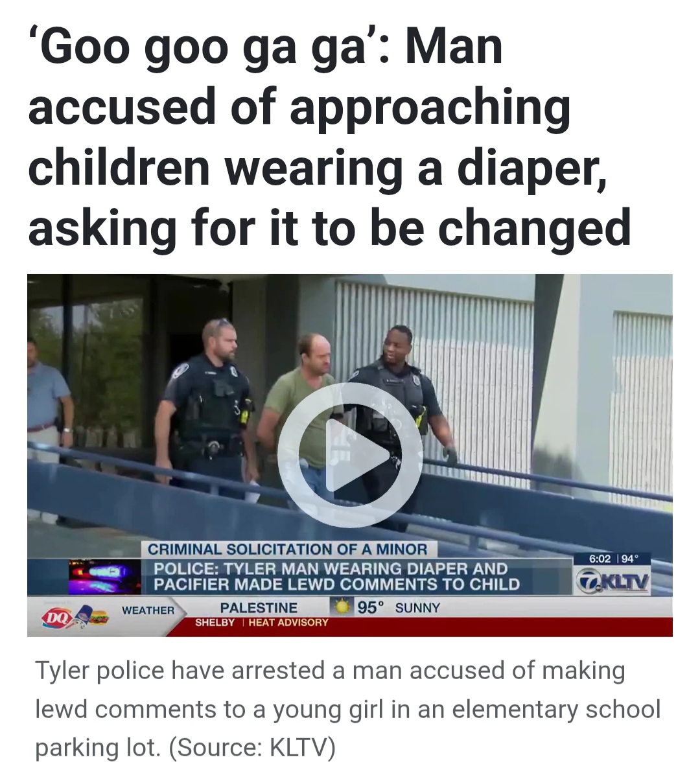
Task: Click the sunny weather sun icon
Action: pos(341,607)
